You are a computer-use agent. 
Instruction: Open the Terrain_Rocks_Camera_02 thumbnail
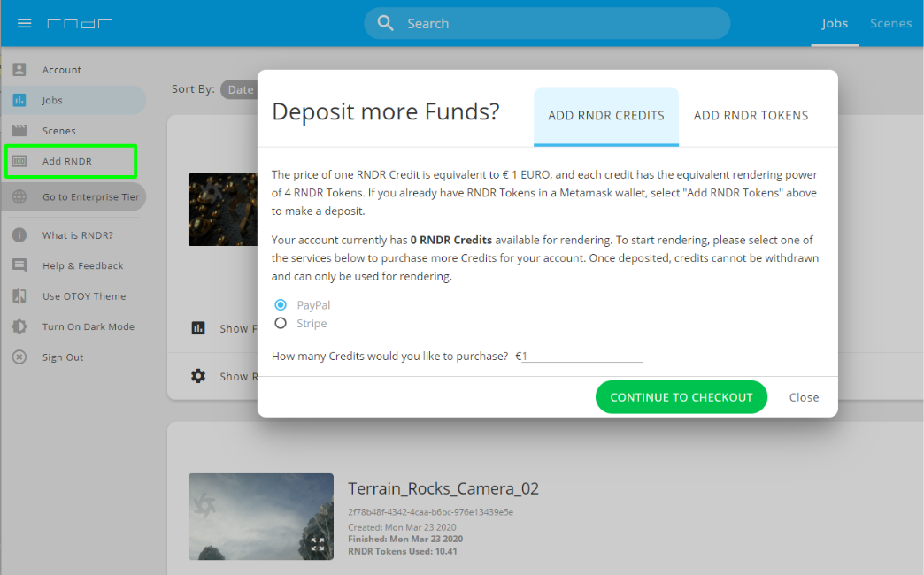click(261, 517)
